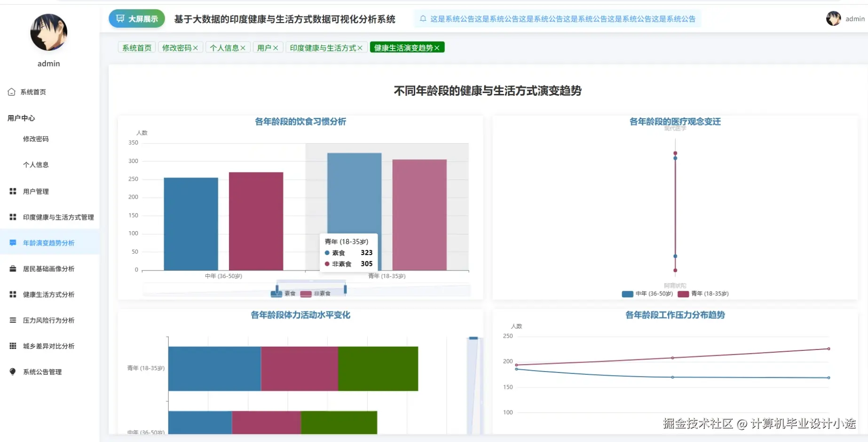This screenshot has height=442, width=868.
Task: Click the 大屏展示 button
Action: (x=136, y=18)
